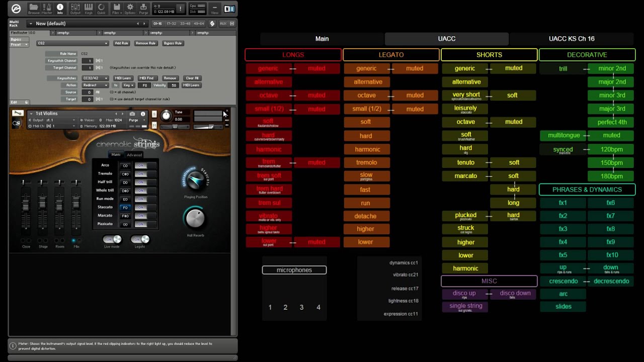Click the Kontakt logo icon

(16, 9)
